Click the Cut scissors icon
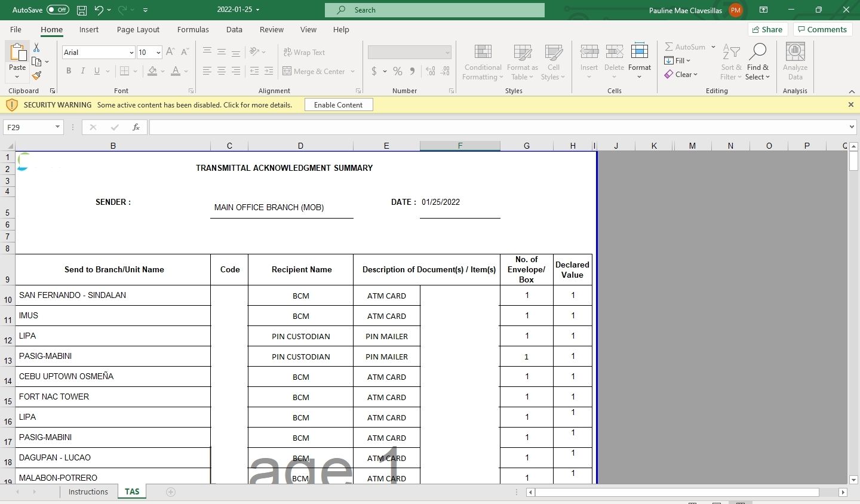The width and height of the screenshot is (860, 504). tap(36, 47)
